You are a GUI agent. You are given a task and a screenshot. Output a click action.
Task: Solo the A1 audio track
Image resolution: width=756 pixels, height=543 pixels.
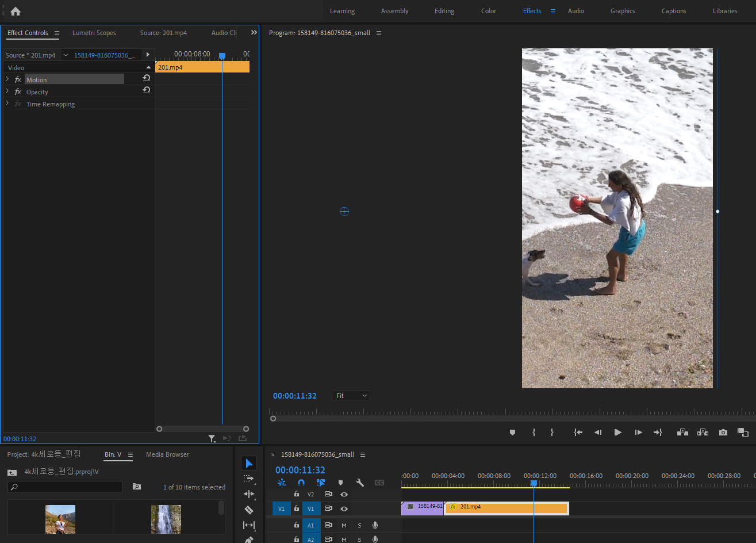pos(360,525)
